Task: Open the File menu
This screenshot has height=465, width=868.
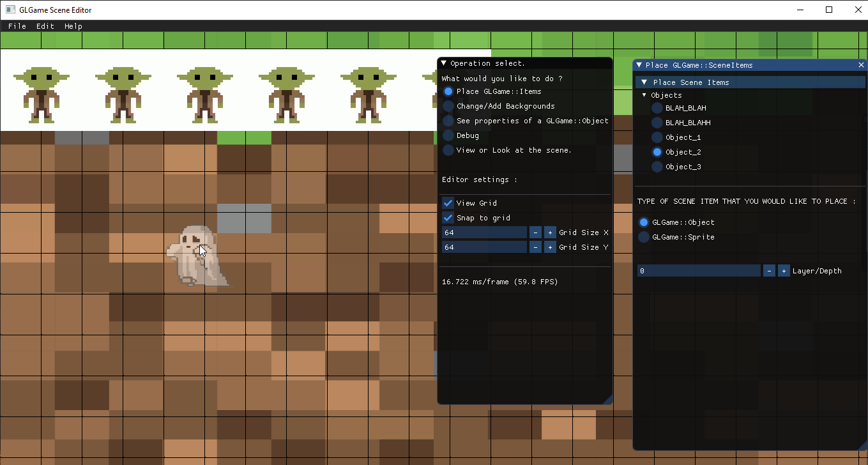Action: point(17,26)
